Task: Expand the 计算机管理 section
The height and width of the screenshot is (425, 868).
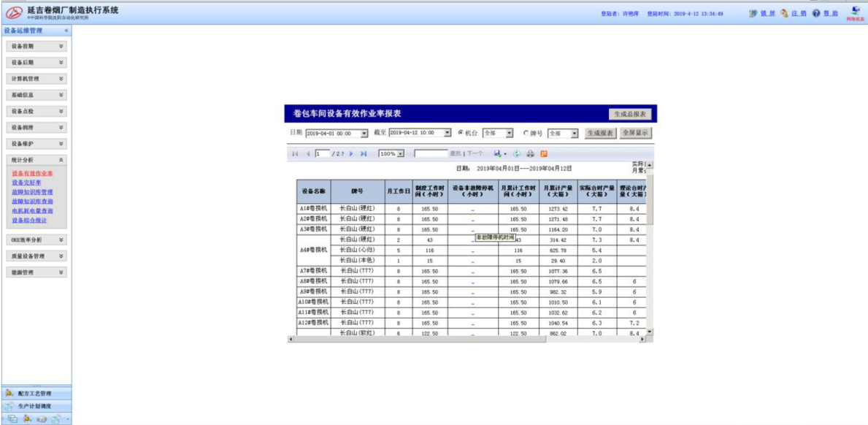Action: pos(37,79)
